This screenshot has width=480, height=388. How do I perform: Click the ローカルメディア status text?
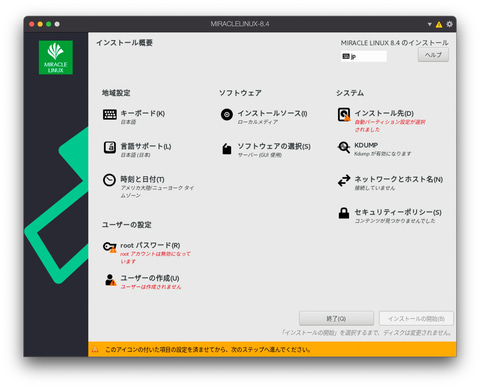pos(258,122)
